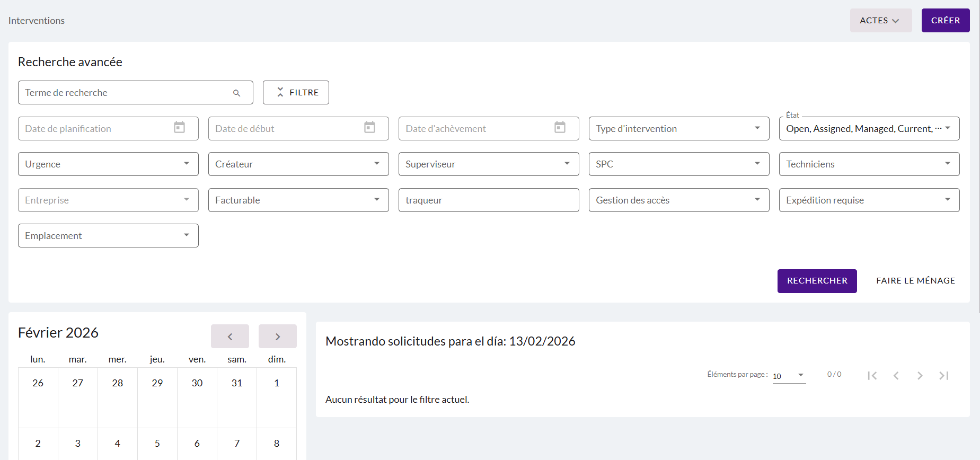Open the Date de planification calendar picker
Viewport: 980px width, 460px height.
tap(179, 128)
